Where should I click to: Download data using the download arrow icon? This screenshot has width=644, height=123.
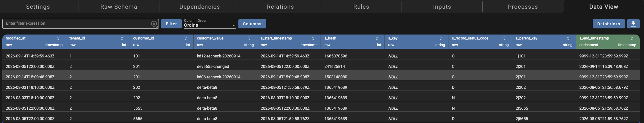point(633,24)
